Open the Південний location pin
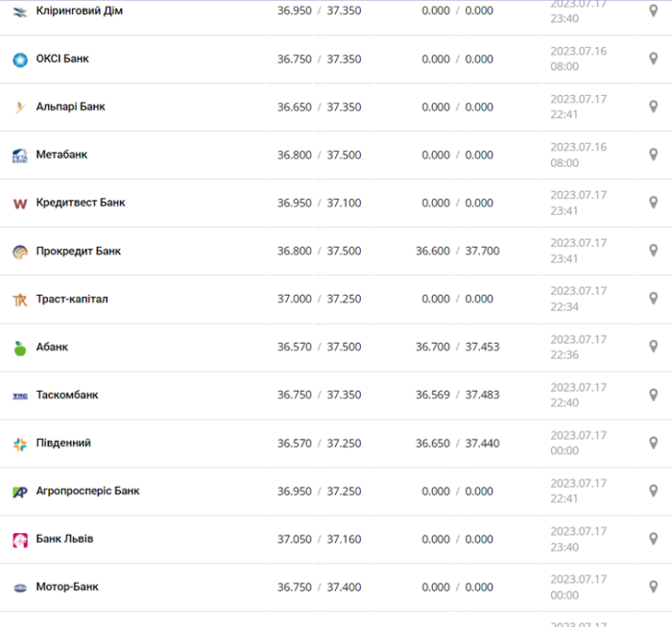This screenshot has height=627, width=672. (x=653, y=443)
